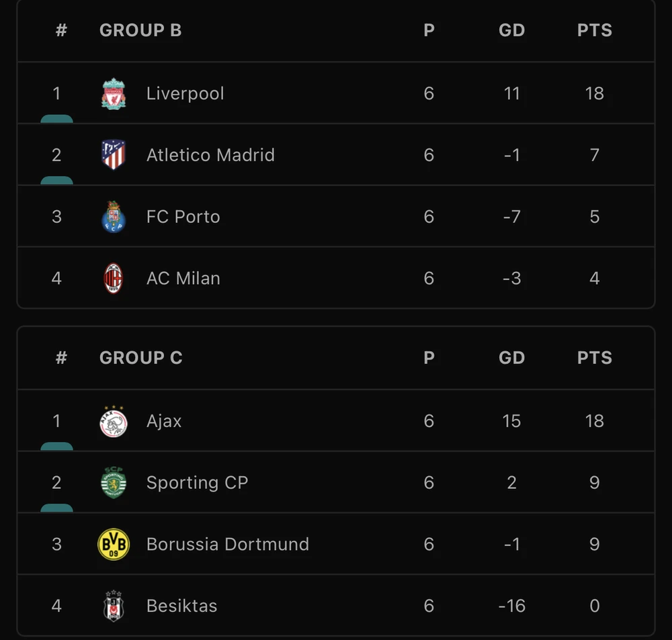Click the Sporting CP crest icon

pos(114,483)
